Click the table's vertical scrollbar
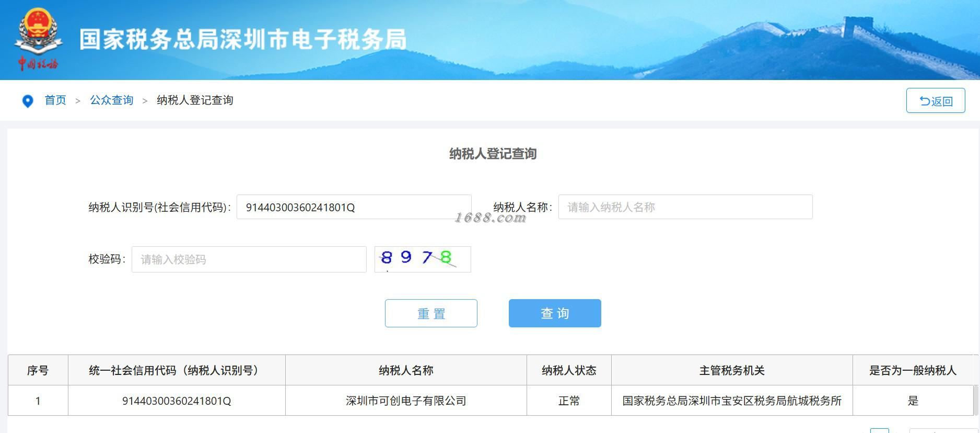Viewport: 980px width, 433px height. 976,400
